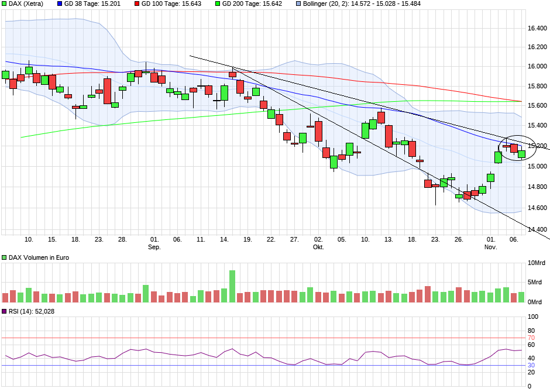Click the '14.' date label in September
The image size is (550, 392).
[x=224, y=239]
